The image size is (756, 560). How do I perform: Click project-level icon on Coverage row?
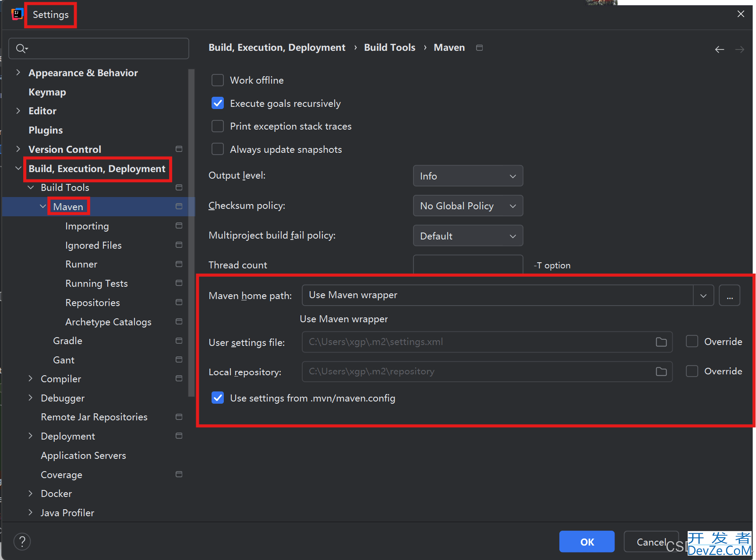tap(179, 474)
